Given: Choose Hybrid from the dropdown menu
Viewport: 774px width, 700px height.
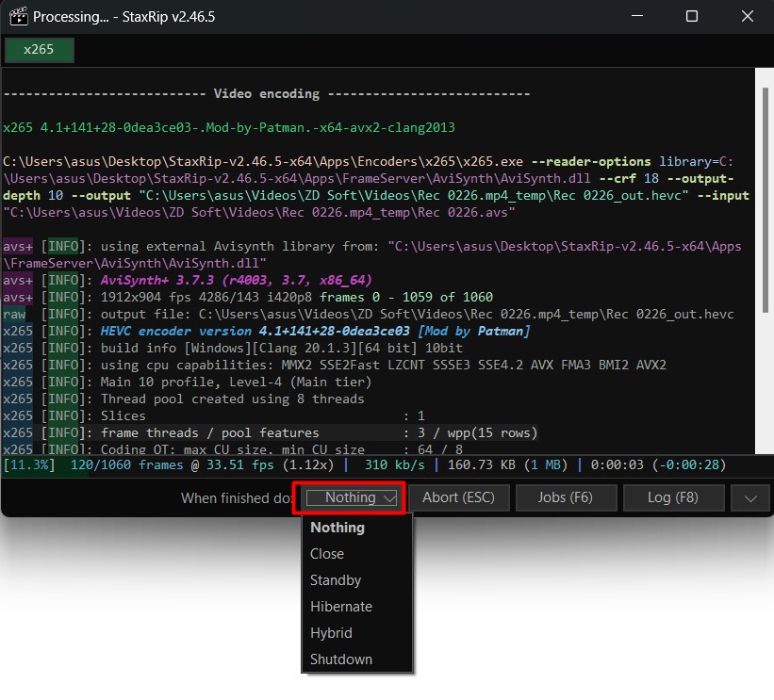Looking at the screenshot, I should point(332,633).
